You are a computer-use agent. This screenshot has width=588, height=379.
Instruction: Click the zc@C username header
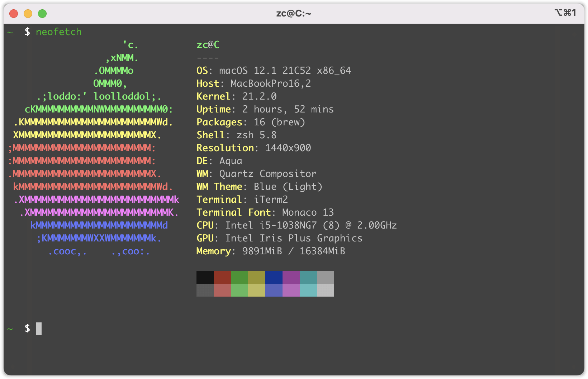(x=208, y=45)
